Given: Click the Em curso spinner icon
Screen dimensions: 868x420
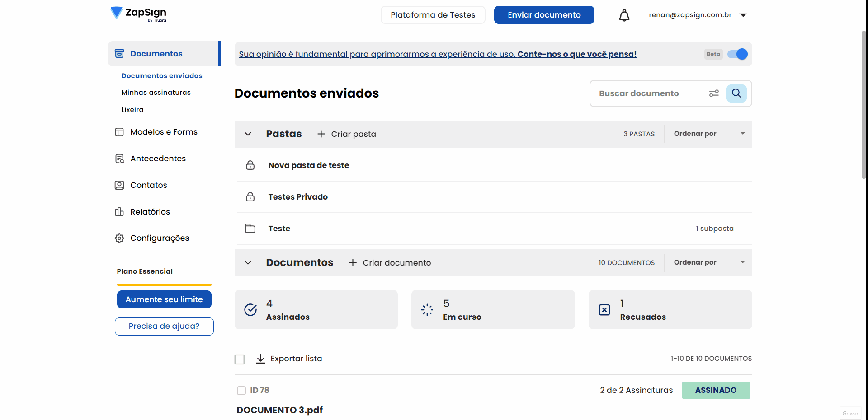Looking at the screenshot, I should point(427,310).
